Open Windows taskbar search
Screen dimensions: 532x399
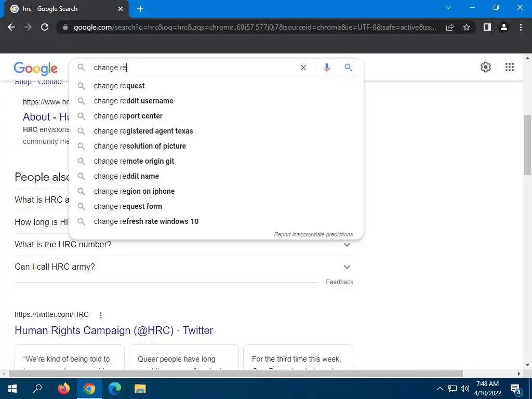pos(37,389)
